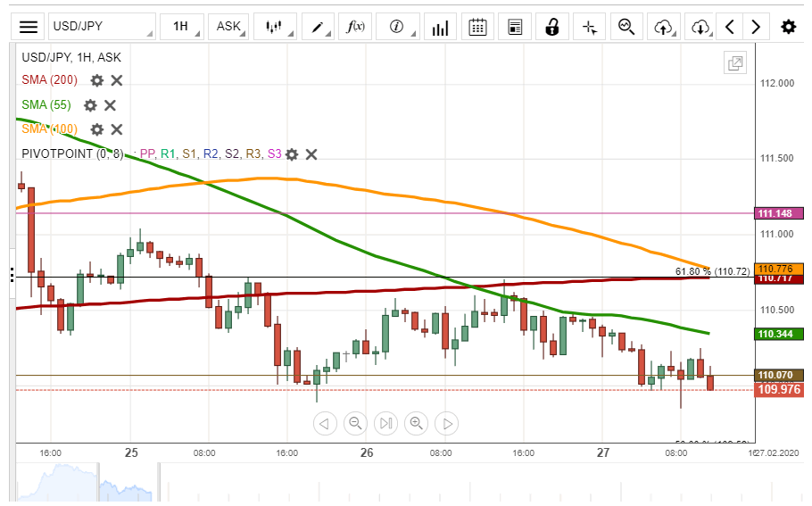Activate the crosshair cursor tool
812x506 pixels.
click(589, 27)
